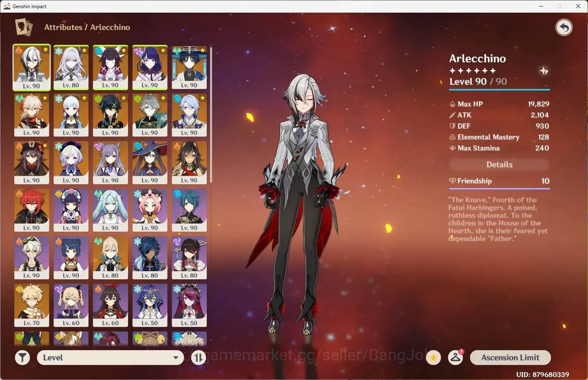Choose Jean's Lv. 80 anemo portrait
The width and height of the screenshot is (588, 380).
tap(110, 258)
